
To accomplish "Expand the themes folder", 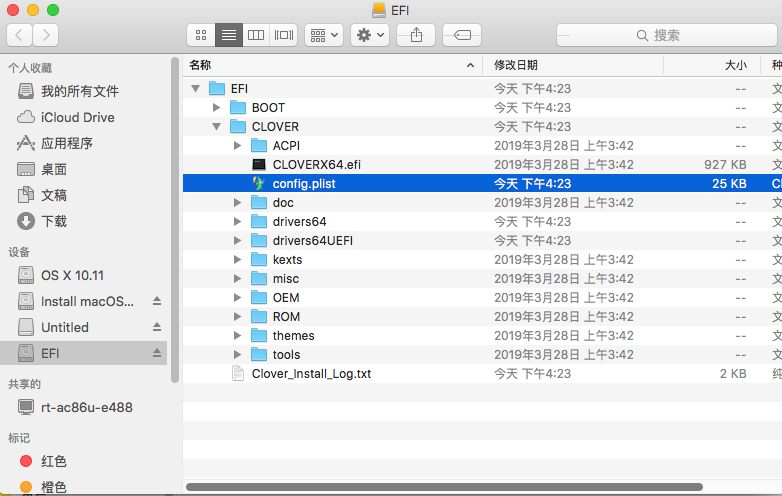I will [x=237, y=335].
